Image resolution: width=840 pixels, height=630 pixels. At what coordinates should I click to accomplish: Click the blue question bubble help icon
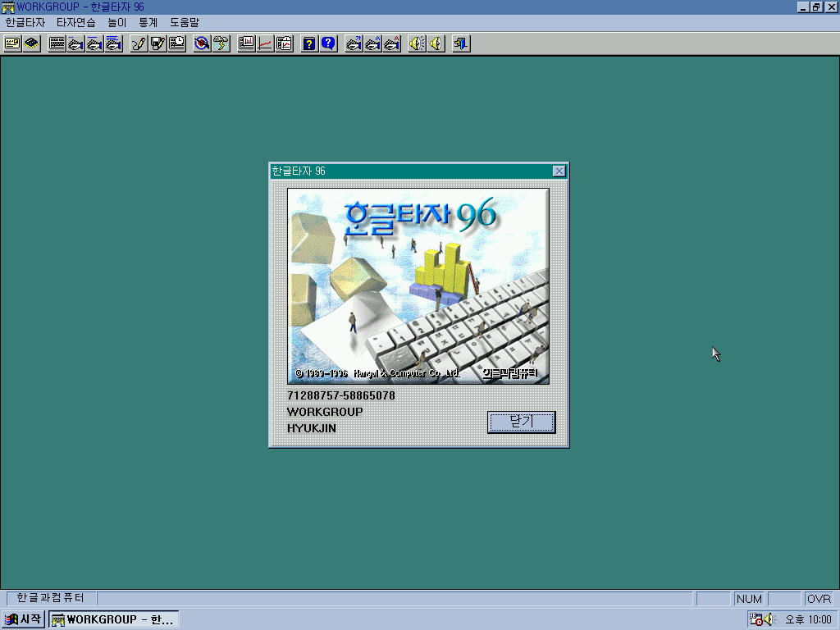[328, 43]
